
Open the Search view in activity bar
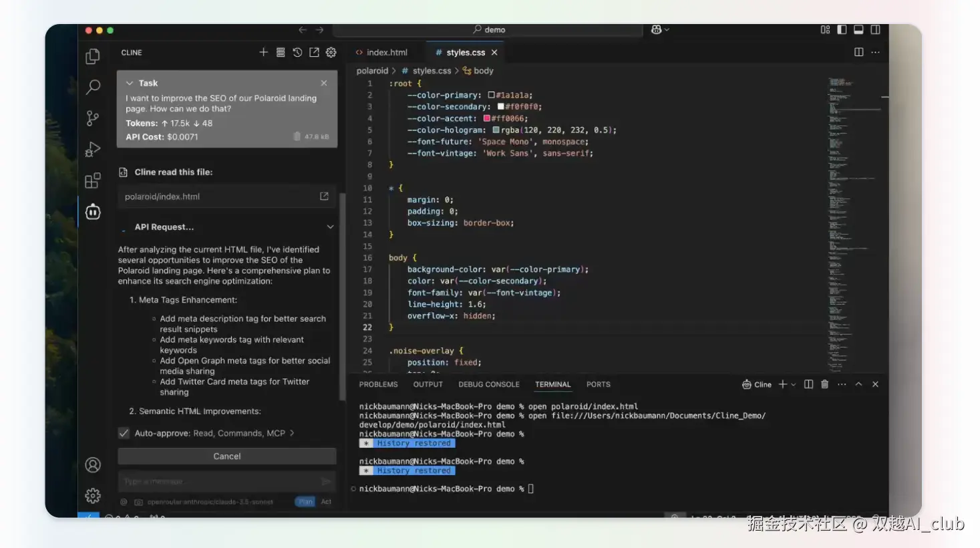pyautogui.click(x=93, y=87)
